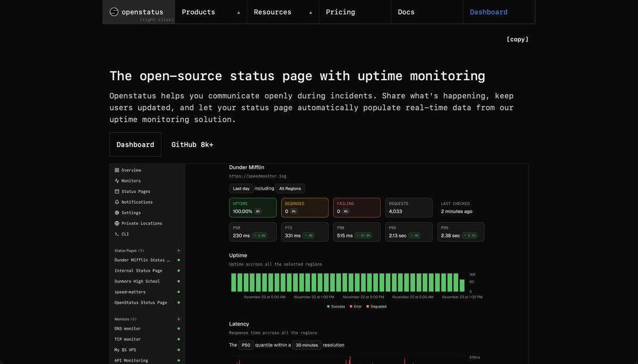
Task: Click the [right click] hint under the logo
Action: coord(157,20)
